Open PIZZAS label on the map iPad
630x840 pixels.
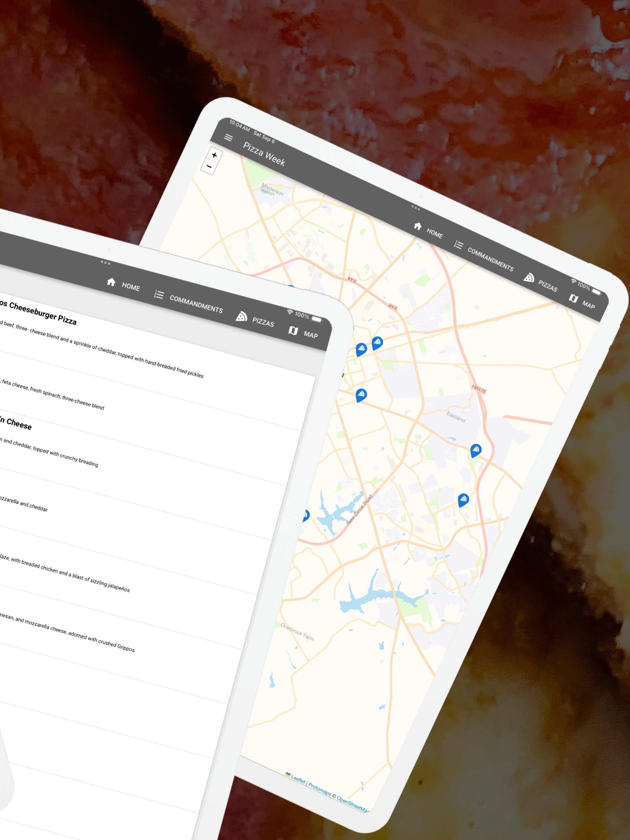548,286
